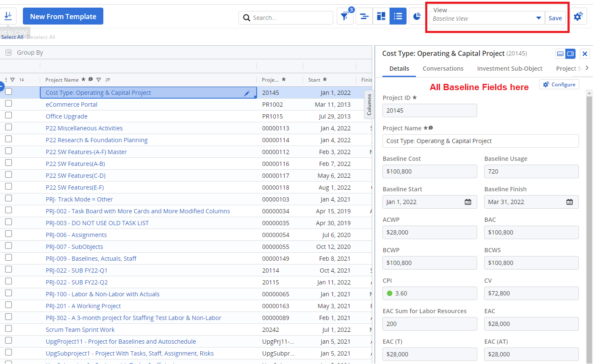Screen dimensions: 598x364
Task: Open view settings gear icon
Action: pos(578,17)
